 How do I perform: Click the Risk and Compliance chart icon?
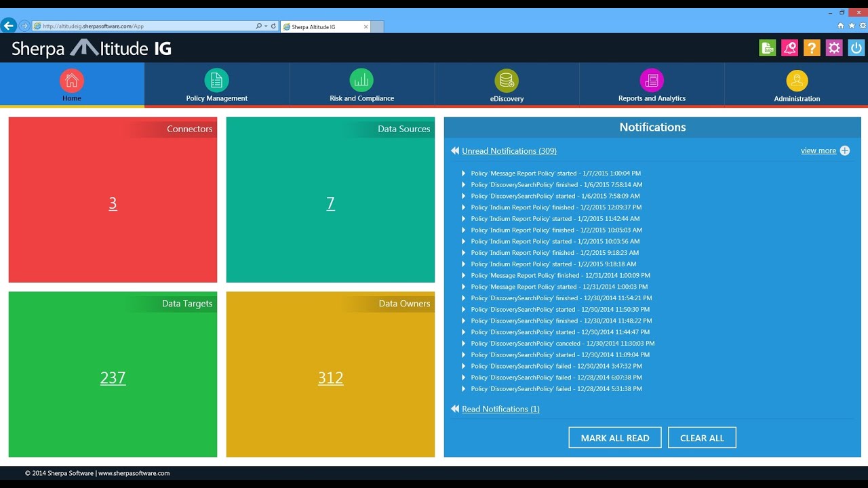point(361,81)
